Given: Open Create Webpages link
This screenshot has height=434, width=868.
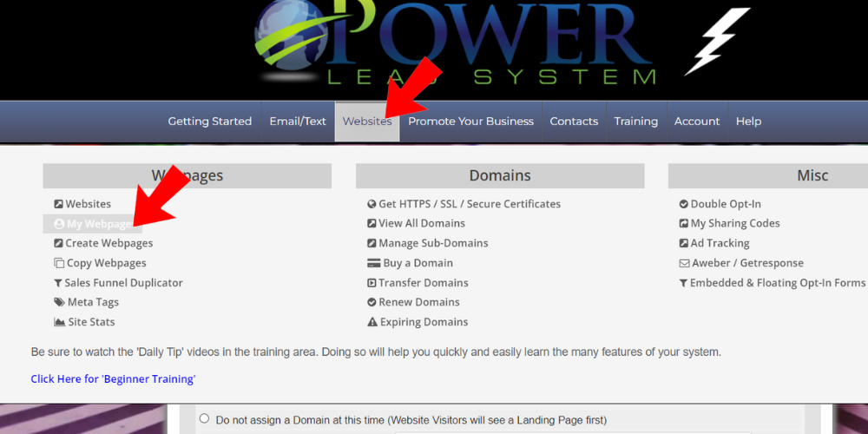Looking at the screenshot, I should pyautogui.click(x=109, y=244).
